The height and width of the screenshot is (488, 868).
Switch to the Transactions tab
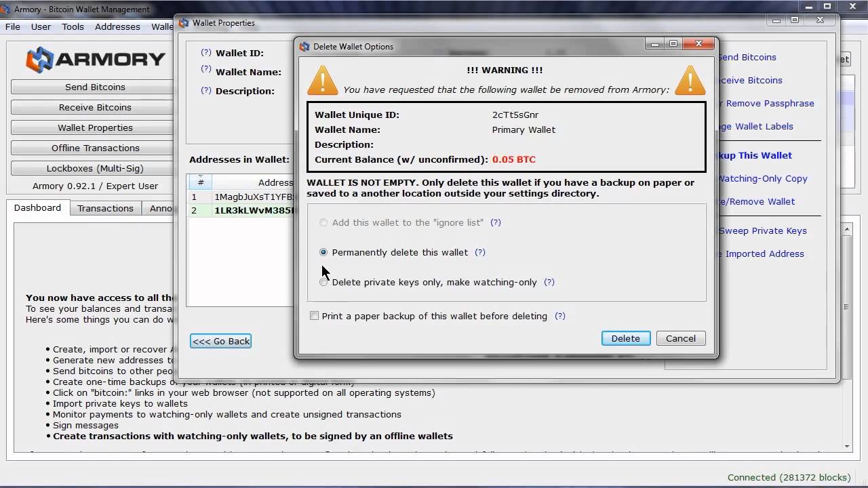105,208
